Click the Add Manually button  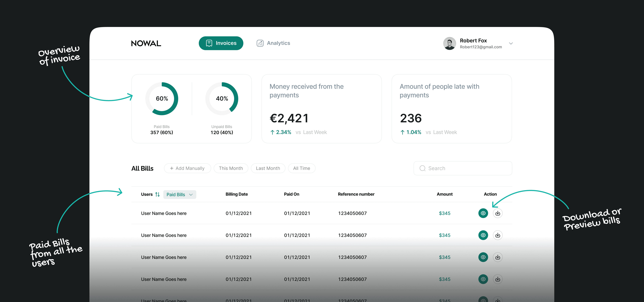tap(188, 168)
